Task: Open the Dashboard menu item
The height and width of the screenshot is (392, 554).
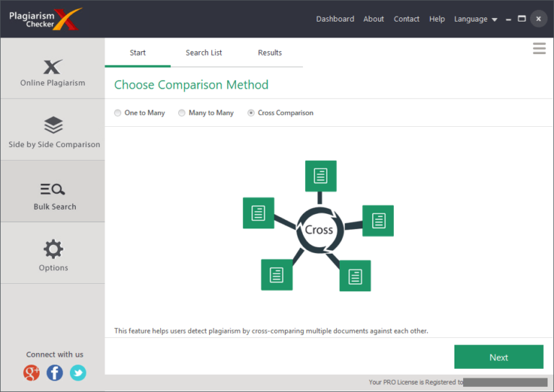Action: [335, 19]
